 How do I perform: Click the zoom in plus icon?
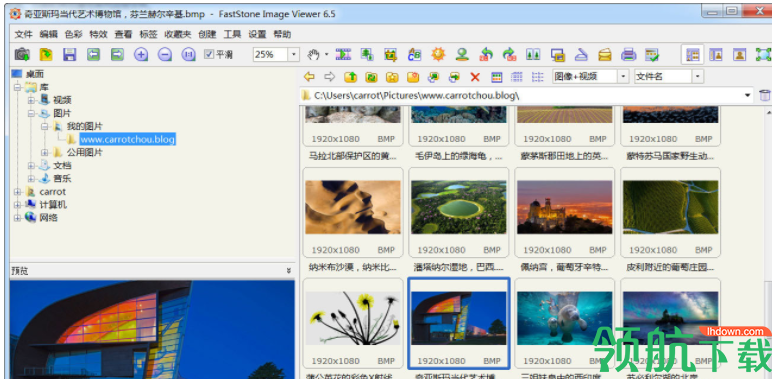(x=141, y=54)
